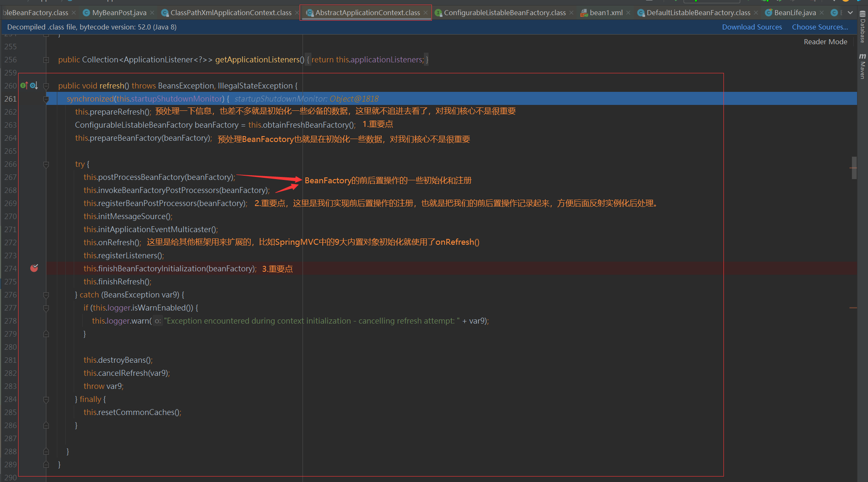This screenshot has width=868, height=482.
Task: Close the ConfigurableListableBeanFactory.class tab
Action: pyautogui.click(x=571, y=13)
